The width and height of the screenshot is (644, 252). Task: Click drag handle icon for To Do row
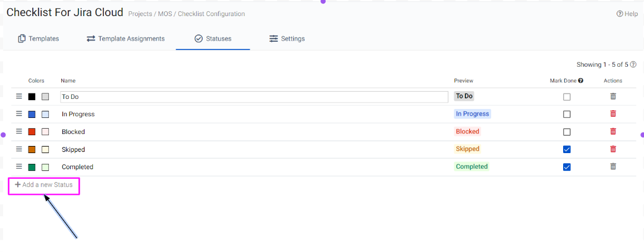pos(19,97)
